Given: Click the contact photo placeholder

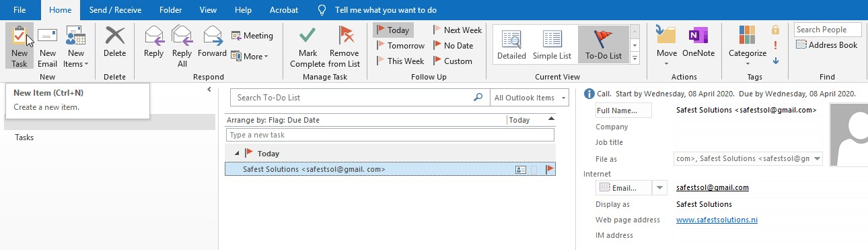Looking at the screenshot, I should [849, 135].
